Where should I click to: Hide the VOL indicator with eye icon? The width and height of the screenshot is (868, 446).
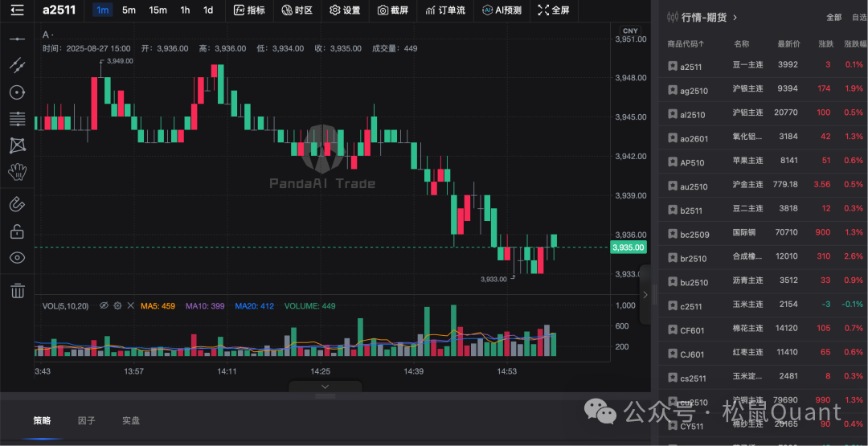click(x=104, y=305)
